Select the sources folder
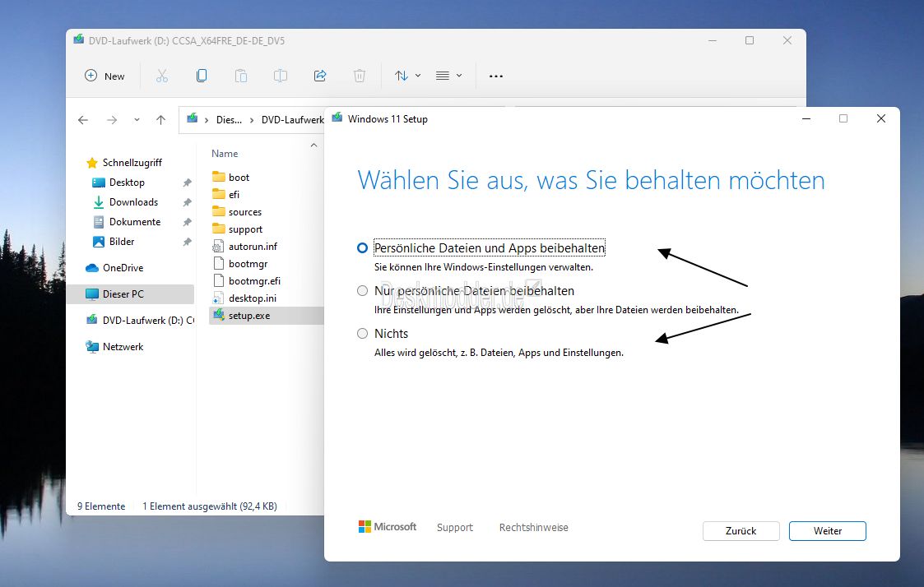924x587 pixels. tap(244, 212)
